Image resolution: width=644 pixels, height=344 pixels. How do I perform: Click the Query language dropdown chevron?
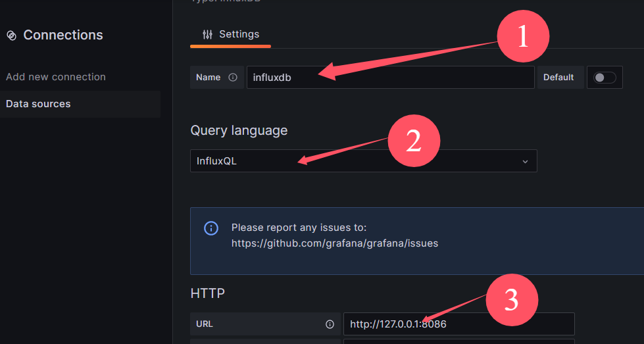pos(525,162)
